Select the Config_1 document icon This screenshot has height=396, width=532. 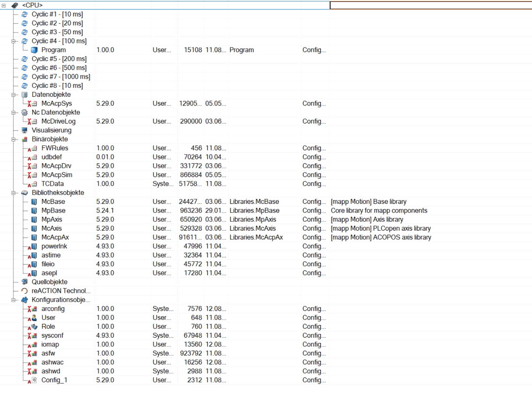pos(33,380)
